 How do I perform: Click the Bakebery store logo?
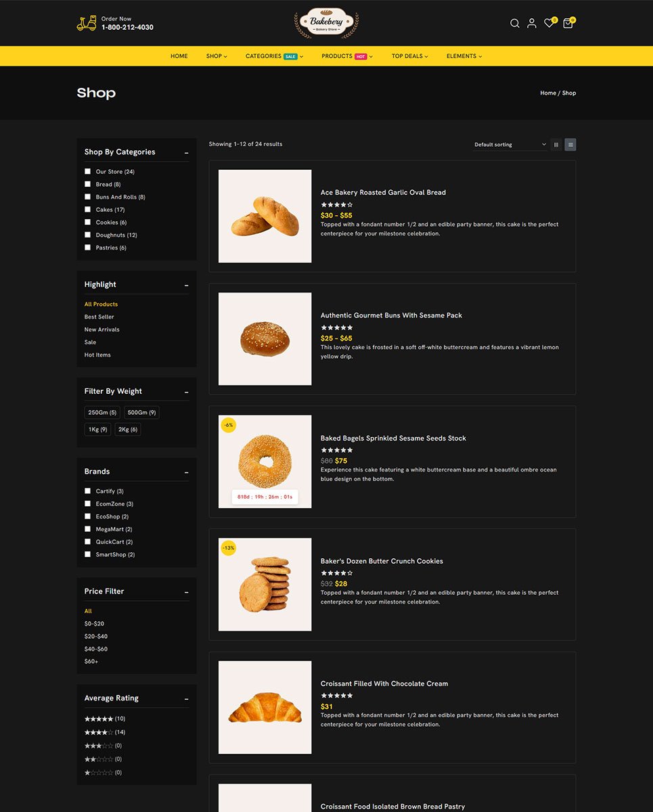click(326, 23)
